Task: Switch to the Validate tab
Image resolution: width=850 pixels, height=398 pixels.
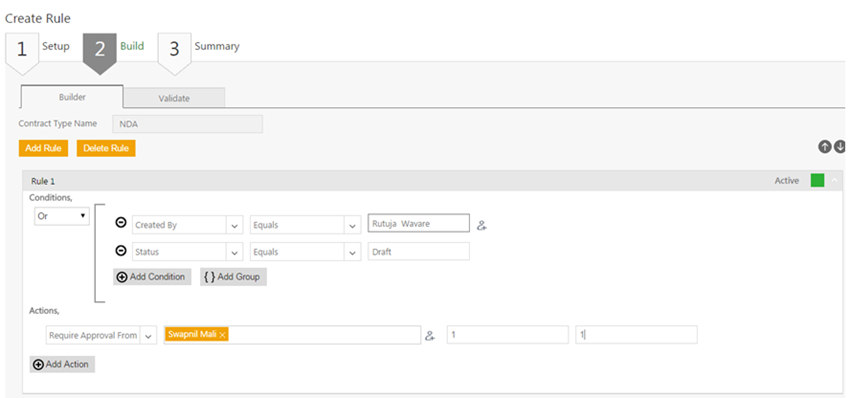Action: (174, 98)
